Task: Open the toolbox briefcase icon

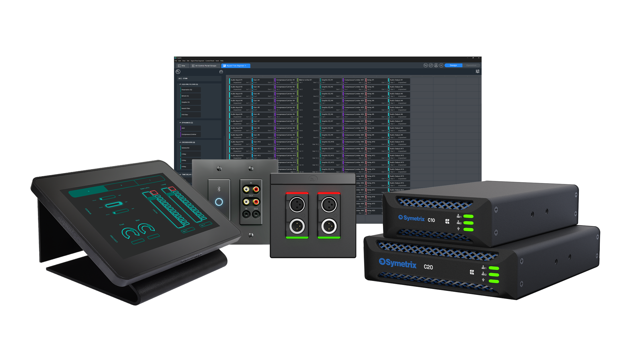Action: (x=221, y=72)
